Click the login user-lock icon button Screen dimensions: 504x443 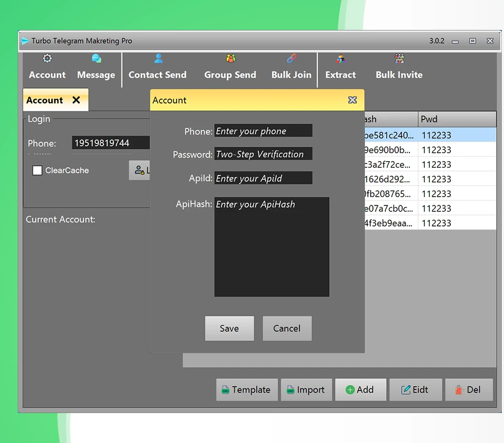(x=139, y=170)
